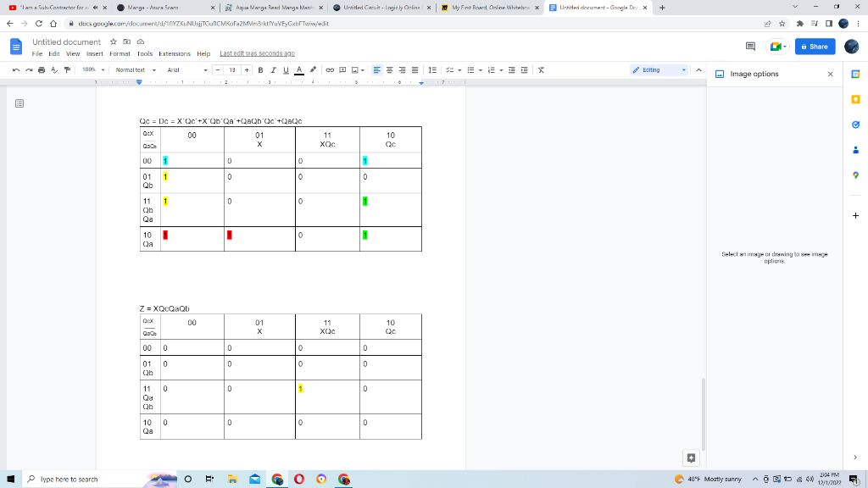Open the Insert link tool
868x488 pixels.
328,70
